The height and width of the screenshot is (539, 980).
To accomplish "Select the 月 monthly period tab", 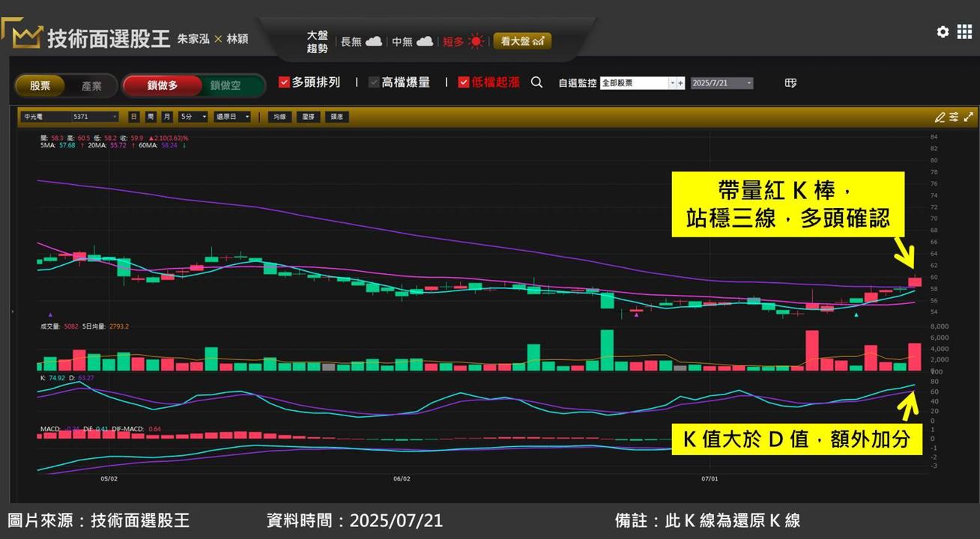I will pos(166,117).
